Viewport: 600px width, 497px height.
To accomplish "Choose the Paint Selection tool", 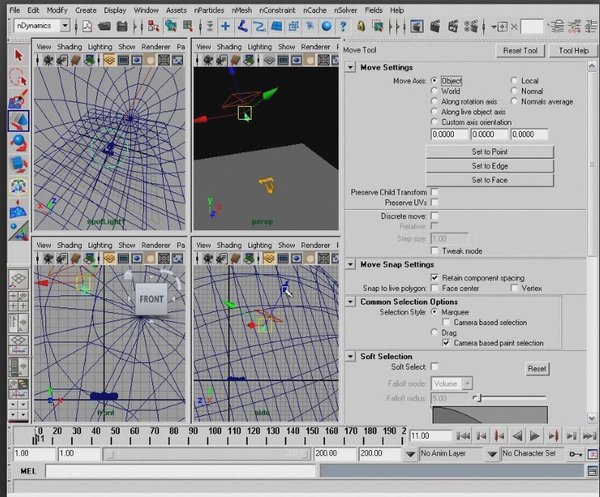I will [18, 99].
